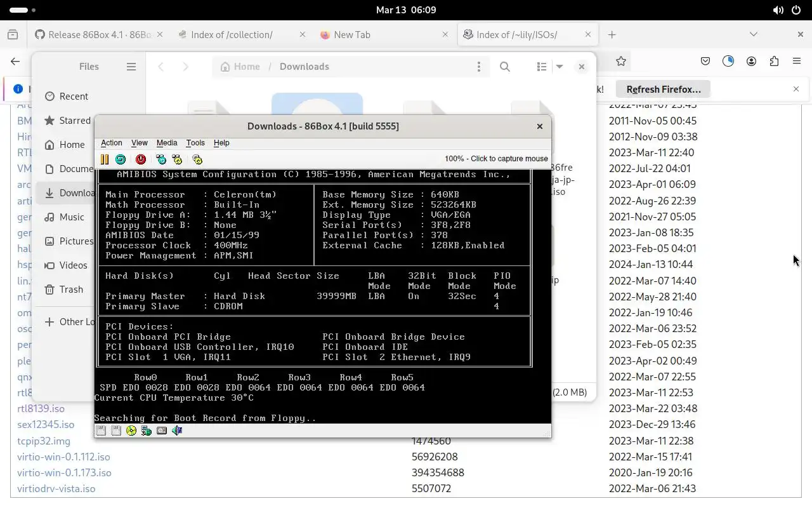The width and height of the screenshot is (812, 508).
Task: Open the Firefox account icon
Action: 751,62
